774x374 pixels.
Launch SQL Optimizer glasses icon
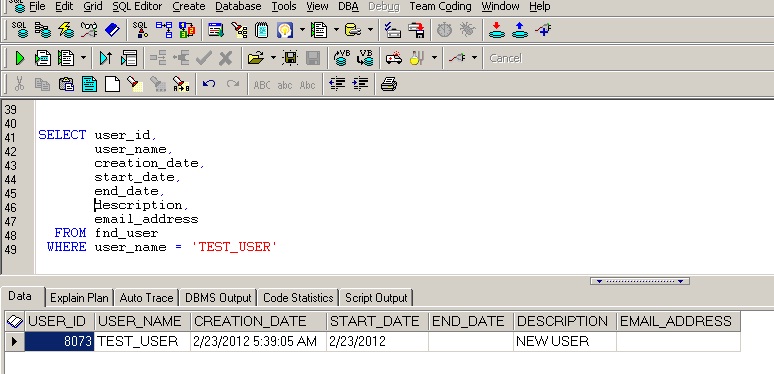click(x=89, y=30)
